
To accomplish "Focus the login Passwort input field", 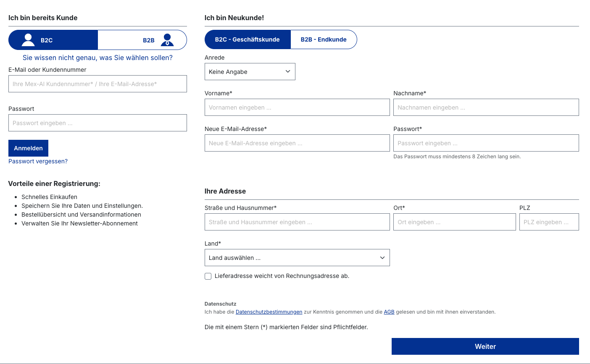I will tap(97, 123).
